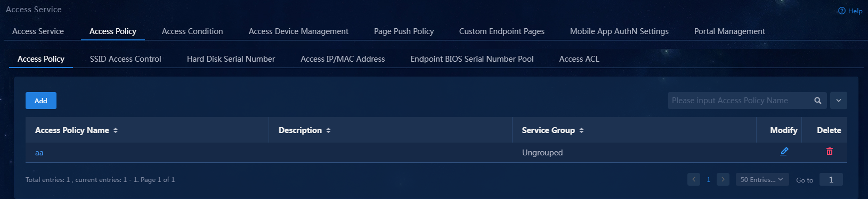The height and width of the screenshot is (199, 868).
Task: Switch to the Access Condition tab
Action: 192,31
